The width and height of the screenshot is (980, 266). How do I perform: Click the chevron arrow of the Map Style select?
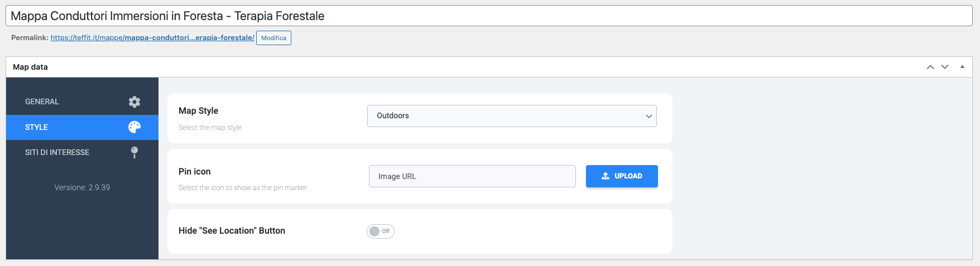(x=648, y=117)
